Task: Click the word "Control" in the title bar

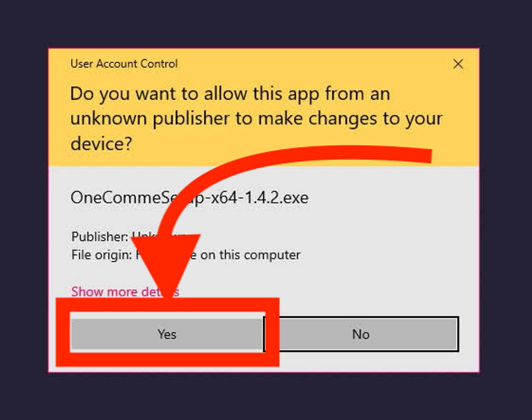Action: point(159,64)
